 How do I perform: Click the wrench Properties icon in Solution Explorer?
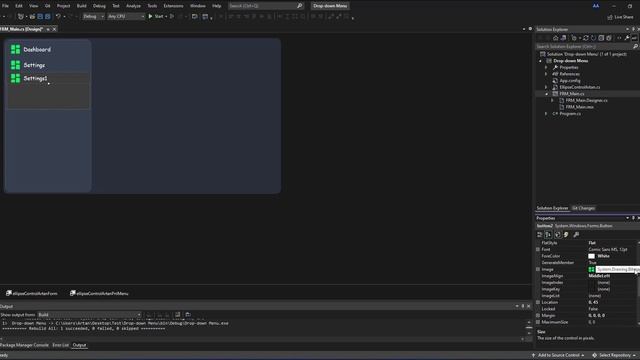(x=627, y=38)
